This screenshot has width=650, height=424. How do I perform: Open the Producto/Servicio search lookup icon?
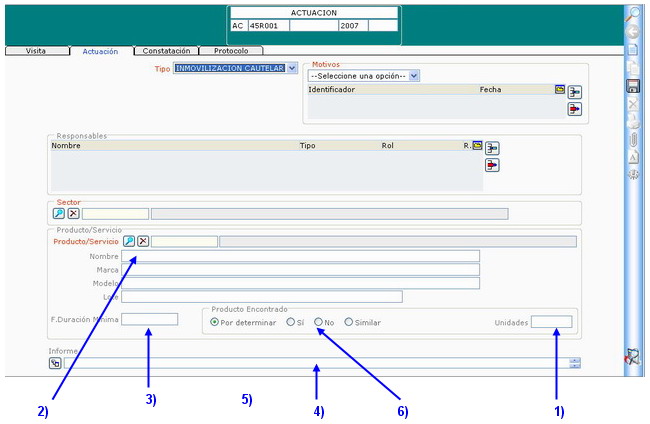pos(129,241)
